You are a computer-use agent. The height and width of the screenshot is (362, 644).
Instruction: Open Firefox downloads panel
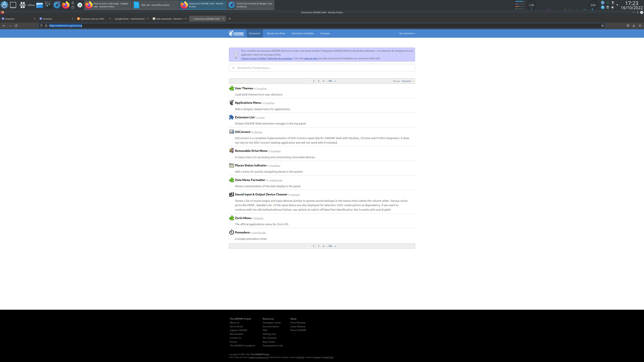(x=634, y=26)
